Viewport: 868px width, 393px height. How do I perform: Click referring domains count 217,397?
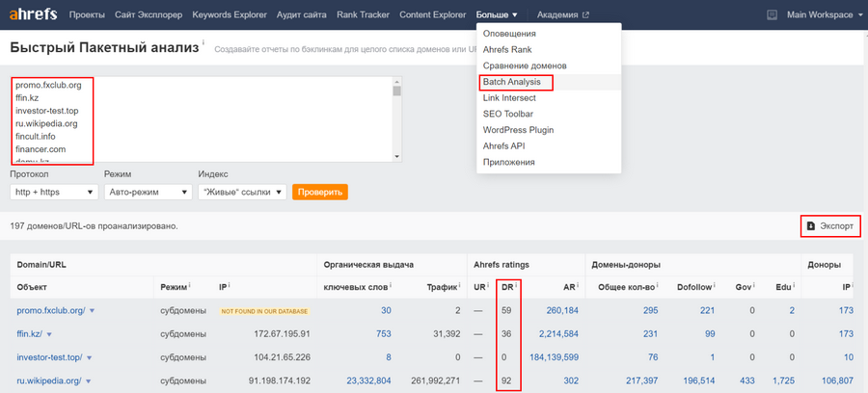click(x=642, y=381)
